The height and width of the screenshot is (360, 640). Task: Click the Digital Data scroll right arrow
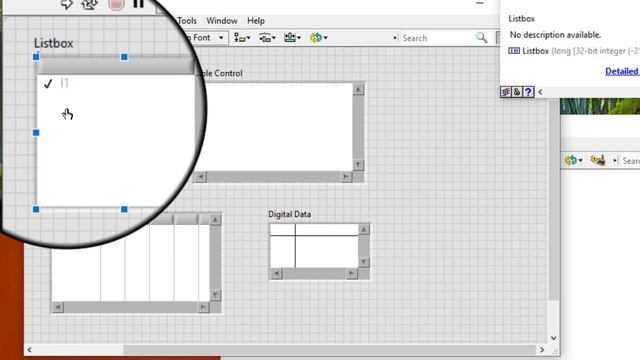[351, 273]
